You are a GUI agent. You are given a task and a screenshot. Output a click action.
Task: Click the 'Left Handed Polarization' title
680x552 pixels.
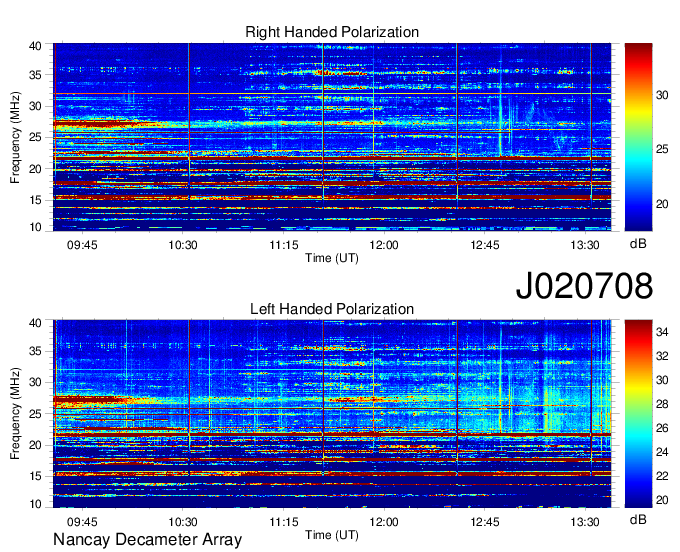click(332, 309)
